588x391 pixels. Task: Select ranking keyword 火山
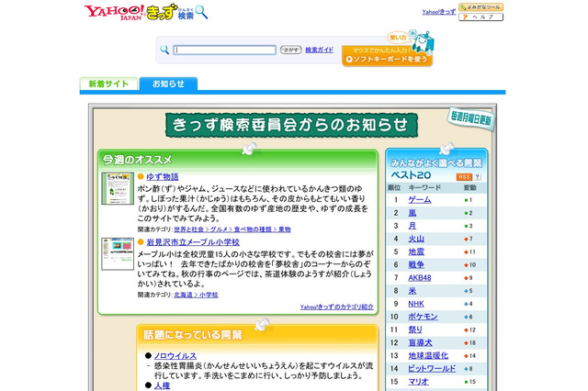[416, 239]
